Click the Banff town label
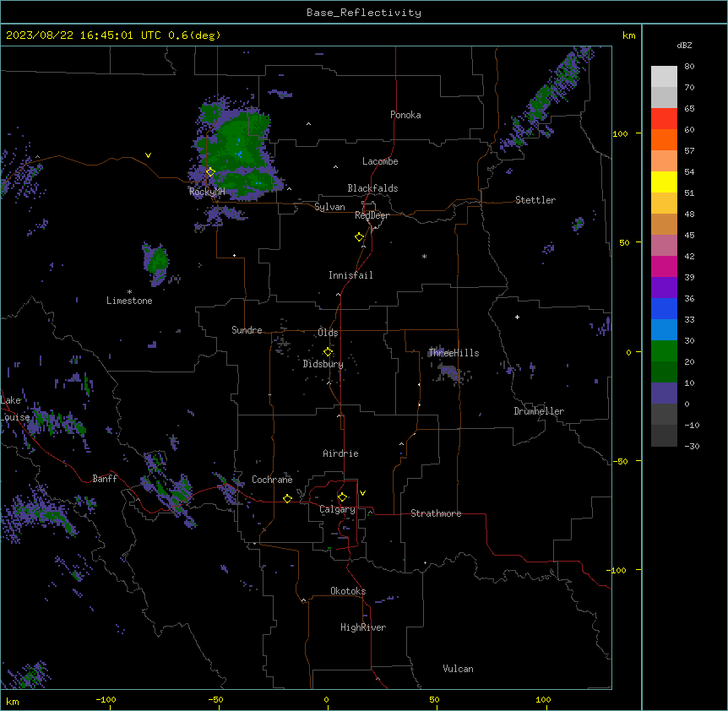 tap(105, 479)
